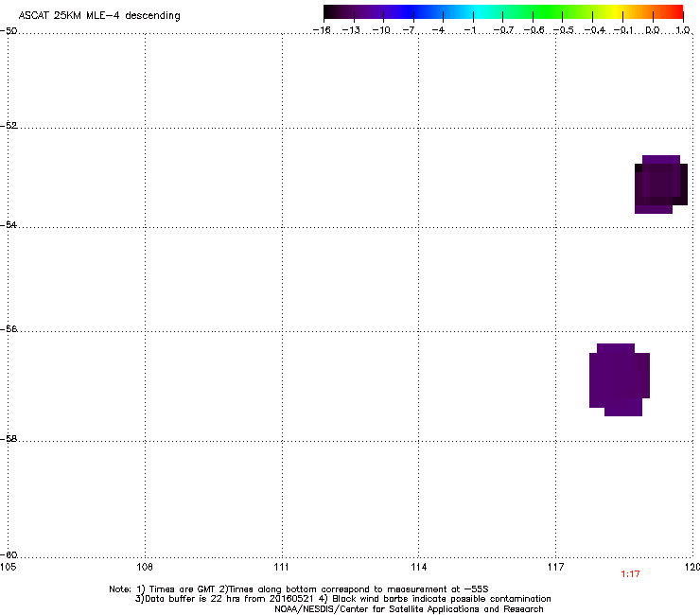Click the 'Times are GMT' note line
Image resolution: width=700 pixels, height=615 pixels.
(299, 589)
